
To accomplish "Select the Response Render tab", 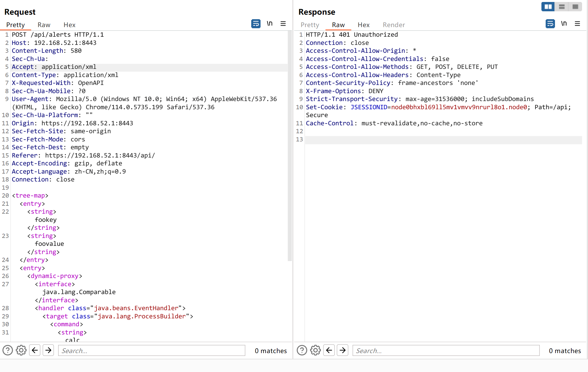I will coord(394,25).
